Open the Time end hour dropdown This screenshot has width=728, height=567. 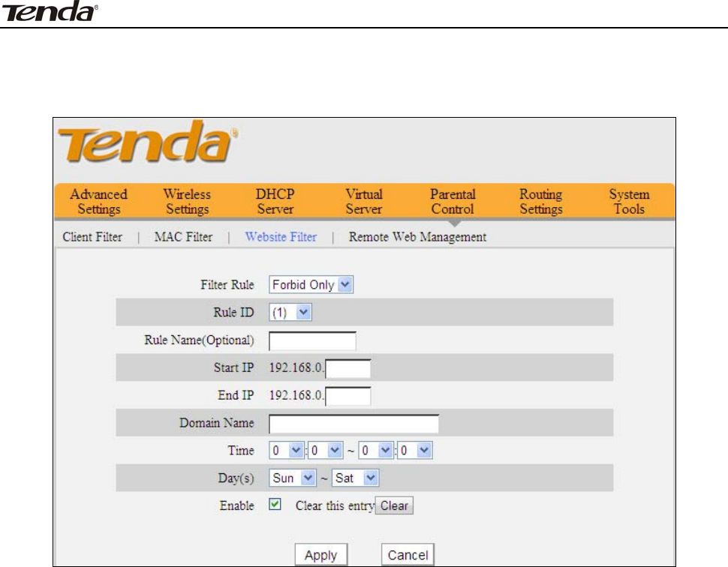(x=376, y=450)
